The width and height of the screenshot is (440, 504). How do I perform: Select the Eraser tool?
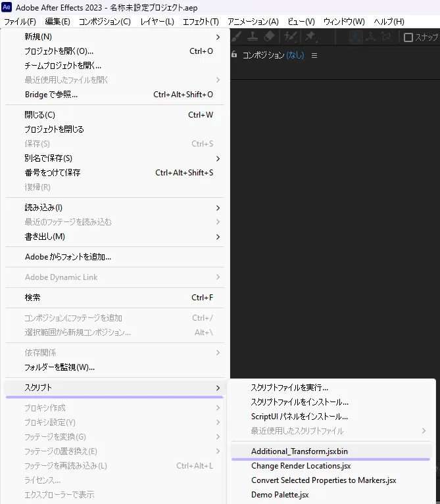coord(269,36)
